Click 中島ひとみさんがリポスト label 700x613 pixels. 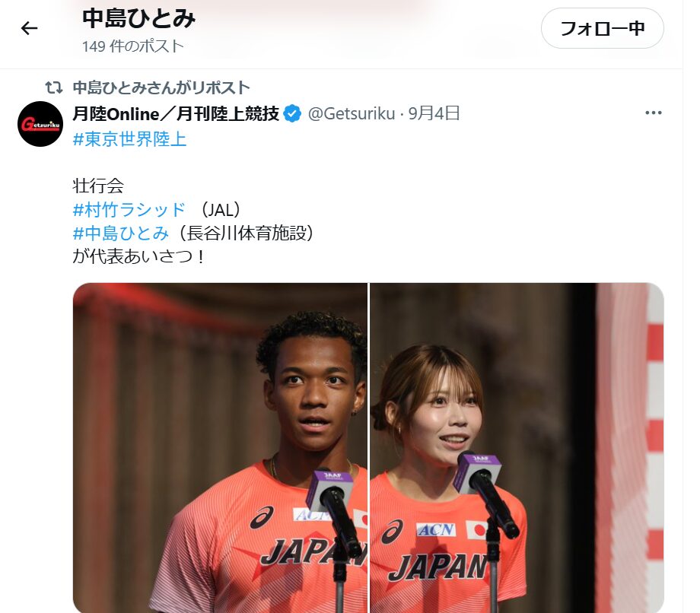point(161,88)
